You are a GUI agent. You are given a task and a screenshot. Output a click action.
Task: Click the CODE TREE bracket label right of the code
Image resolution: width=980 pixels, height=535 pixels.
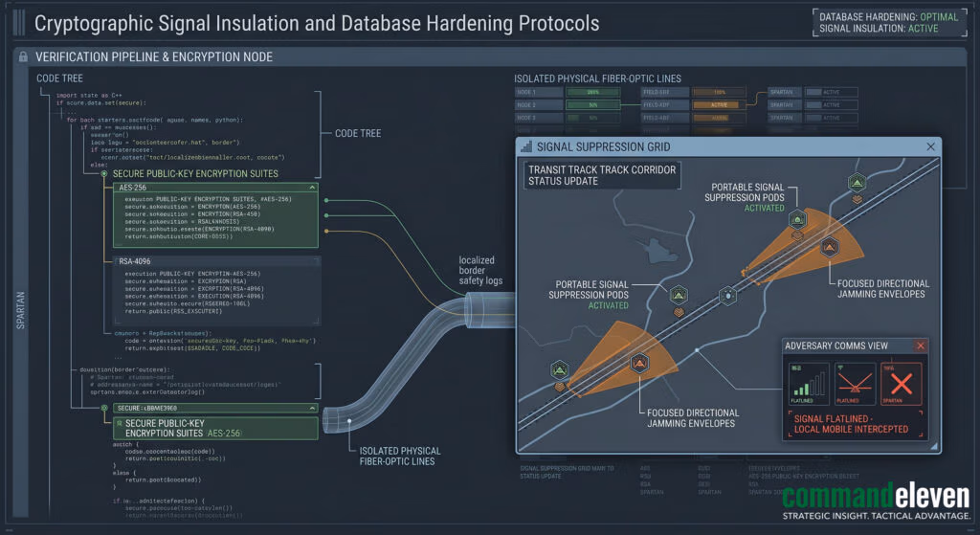point(358,133)
